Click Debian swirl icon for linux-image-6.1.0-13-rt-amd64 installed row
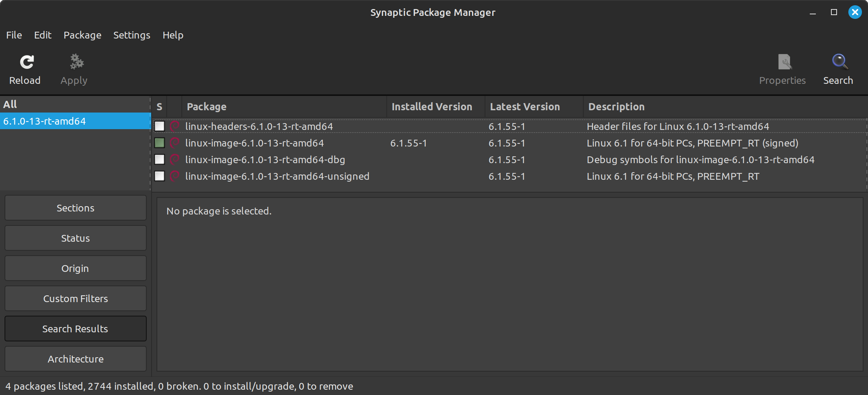This screenshot has width=868, height=395. tap(174, 143)
